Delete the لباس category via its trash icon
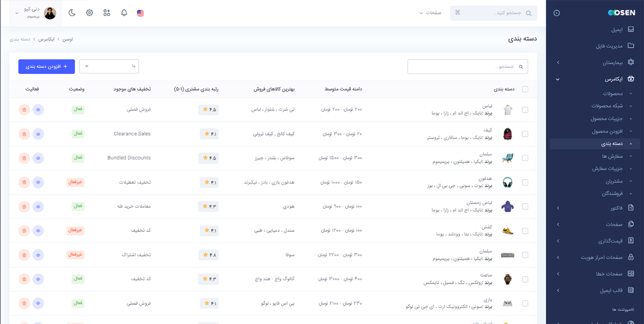 pos(24,109)
